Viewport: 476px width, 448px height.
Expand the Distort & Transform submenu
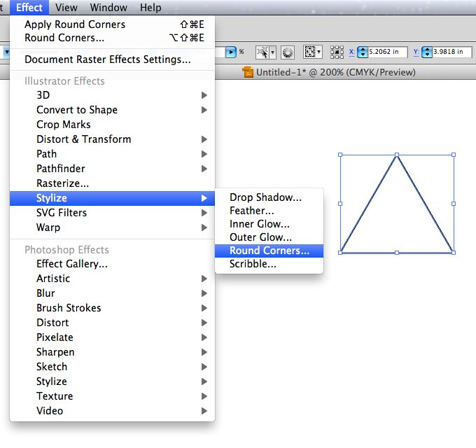point(84,139)
